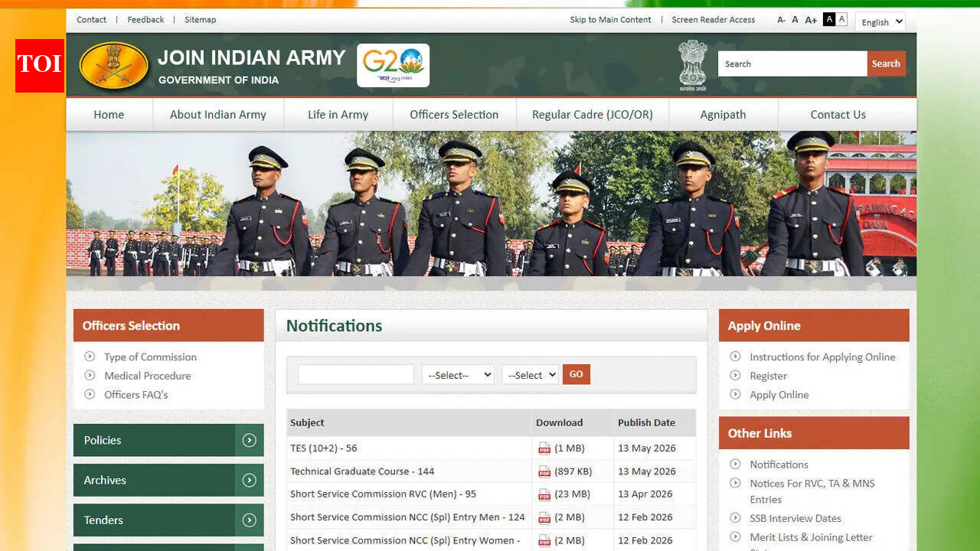Select the 13 Apr 2026 publish date
Screen dimensions: 980x551
tap(645, 494)
